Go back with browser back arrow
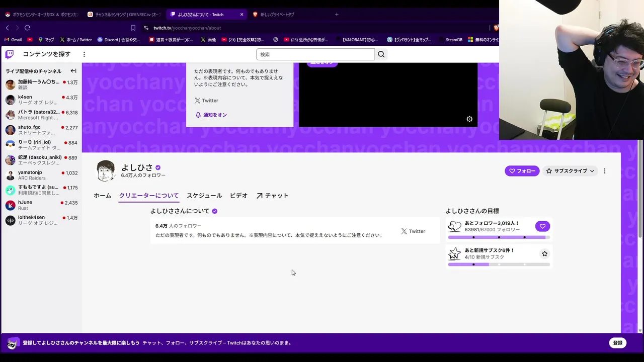 [x=7, y=28]
